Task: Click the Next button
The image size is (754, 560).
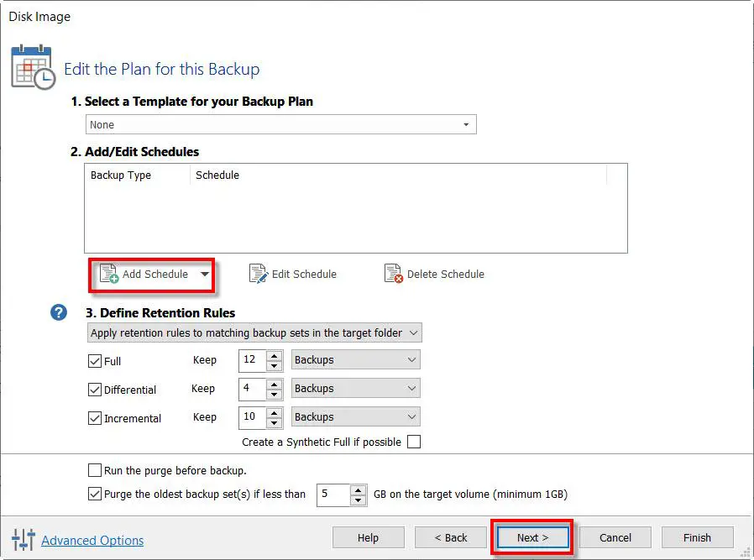Action: coord(532,537)
